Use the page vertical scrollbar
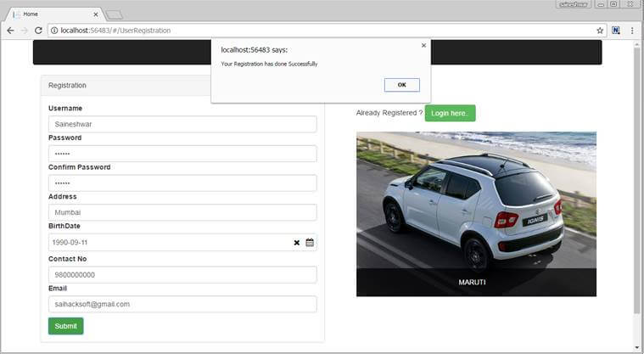 pos(637,181)
